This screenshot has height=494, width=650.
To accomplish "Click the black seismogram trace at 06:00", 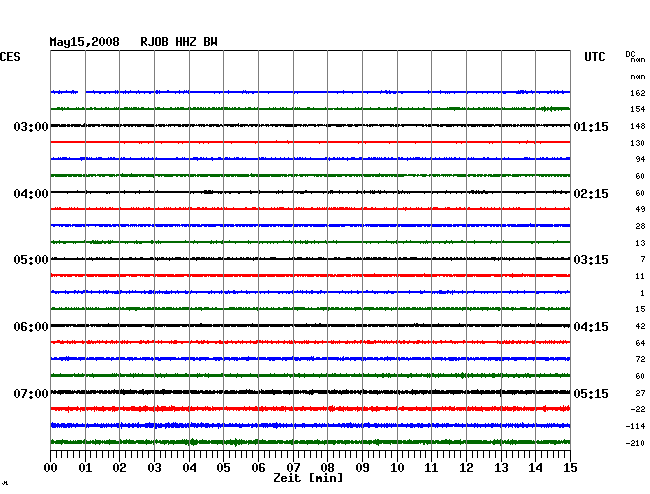I will pyautogui.click(x=310, y=325).
